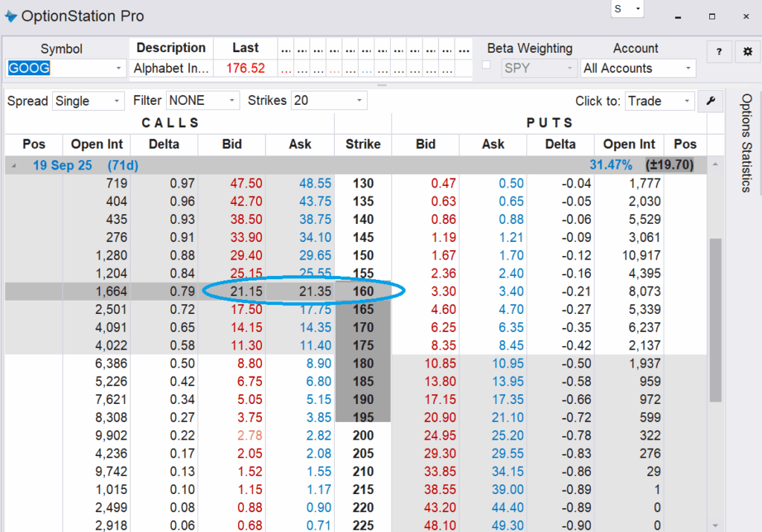Click the OptionStation Pro app logo icon
The width and height of the screenshot is (762, 532).
click(10, 16)
